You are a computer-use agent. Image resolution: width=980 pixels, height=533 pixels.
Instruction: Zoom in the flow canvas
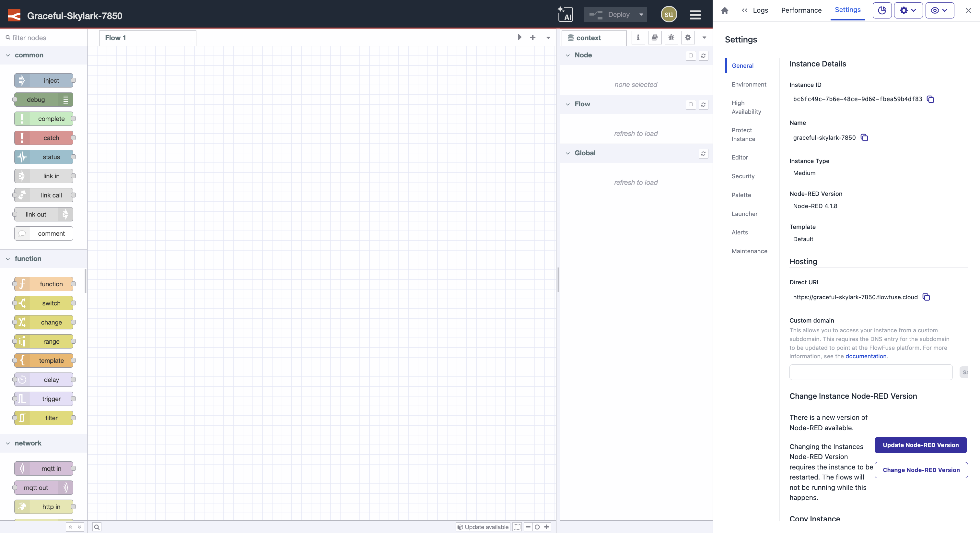[x=546, y=527]
